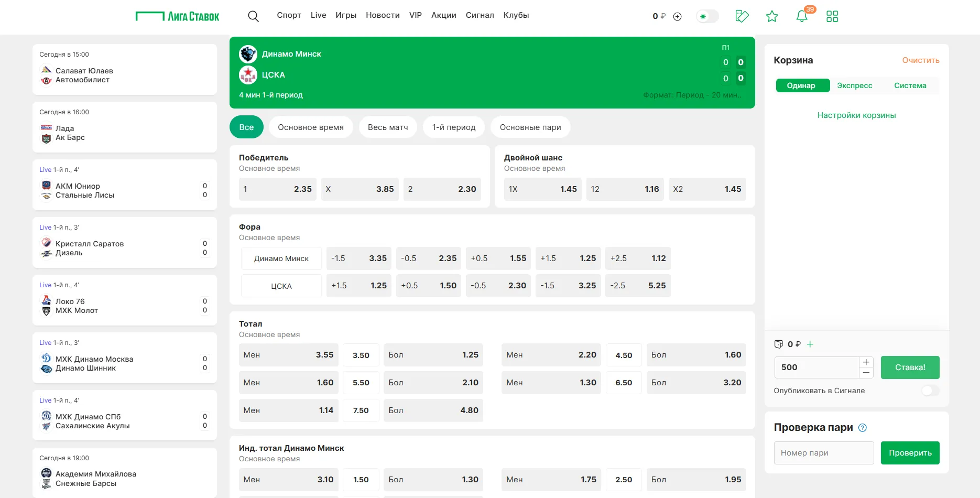Click green plus beside basket balance
The image size is (980, 498).
coord(810,344)
